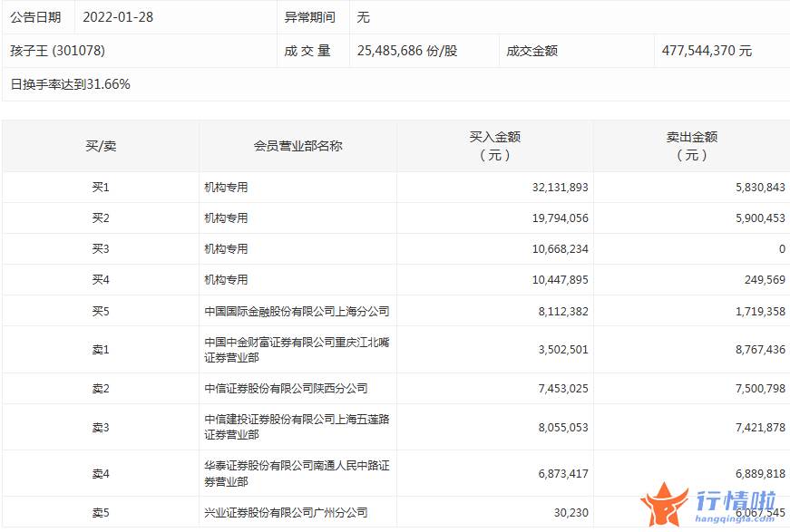Click buy amount 6,873,417
Screen dimensions: 790x532
(563, 474)
